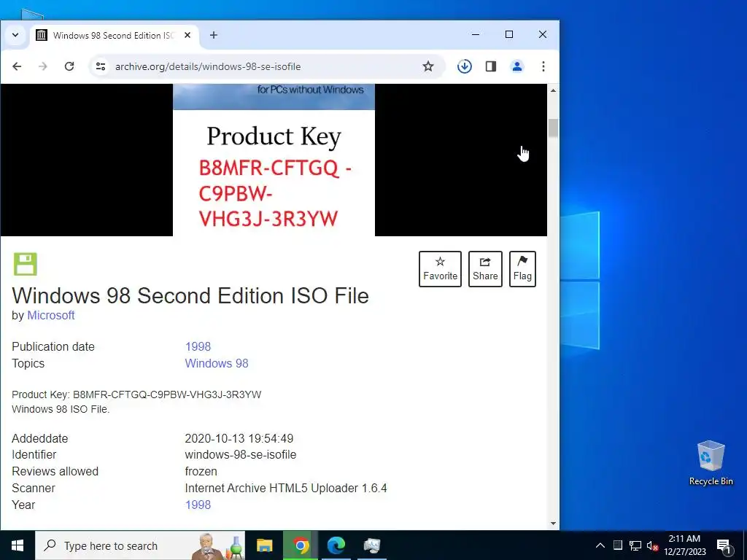
Task: Open the Windows 98 topic link
Action: coord(216,363)
